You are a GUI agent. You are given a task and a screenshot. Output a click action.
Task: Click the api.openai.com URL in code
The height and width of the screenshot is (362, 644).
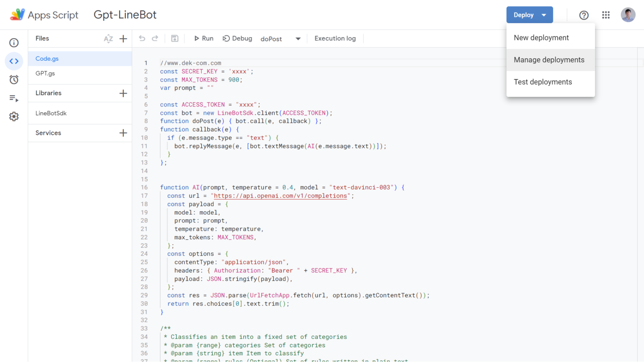pyautogui.click(x=280, y=196)
